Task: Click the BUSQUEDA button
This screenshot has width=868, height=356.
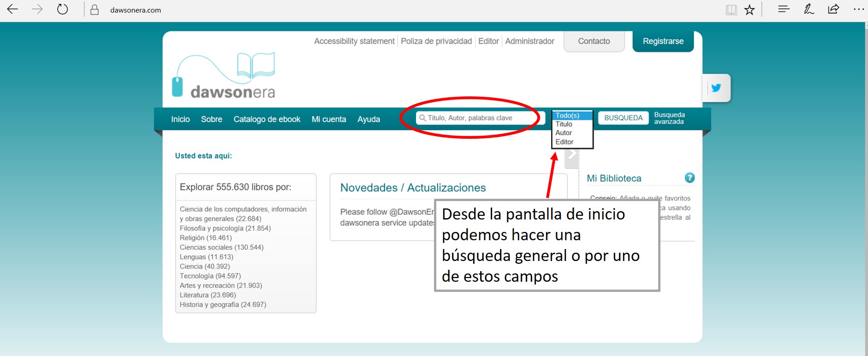Action: (x=623, y=118)
